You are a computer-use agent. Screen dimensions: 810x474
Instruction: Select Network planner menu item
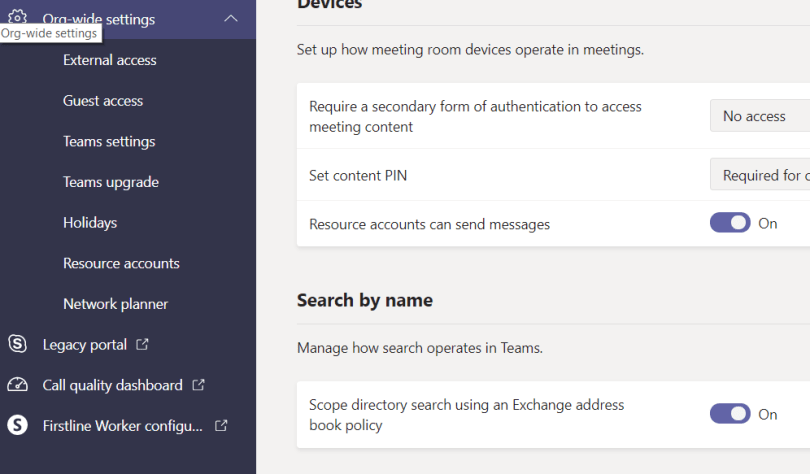(x=115, y=304)
